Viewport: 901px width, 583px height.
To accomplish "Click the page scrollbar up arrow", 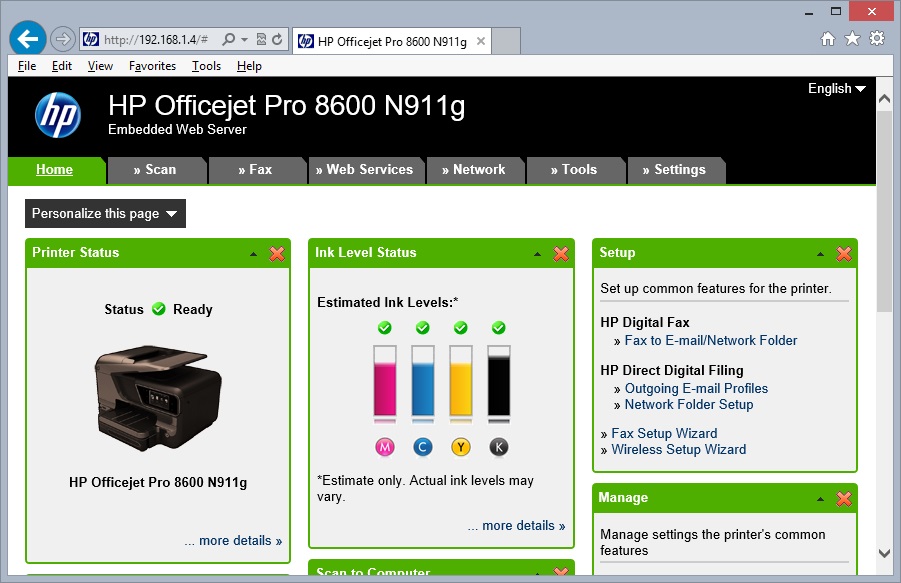I will tap(885, 98).
